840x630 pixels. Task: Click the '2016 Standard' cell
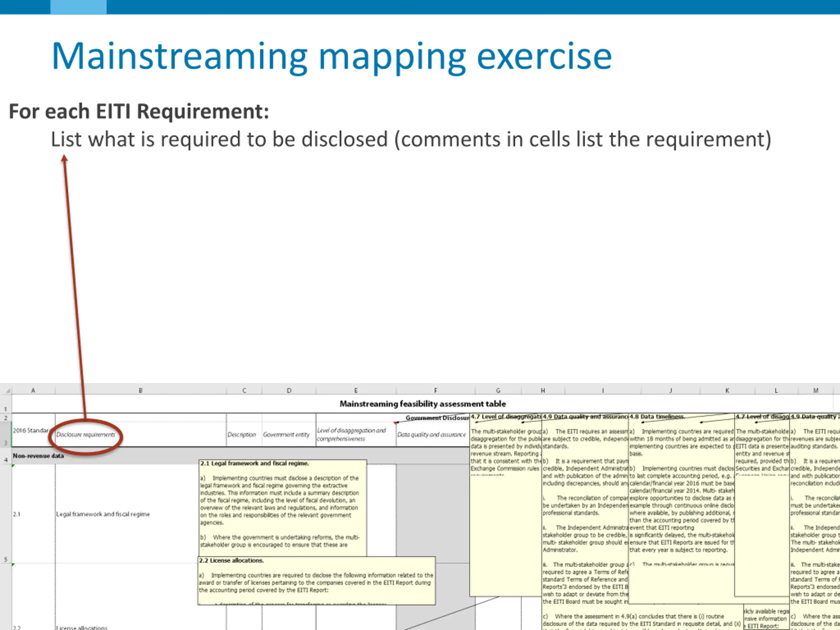point(33,430)
